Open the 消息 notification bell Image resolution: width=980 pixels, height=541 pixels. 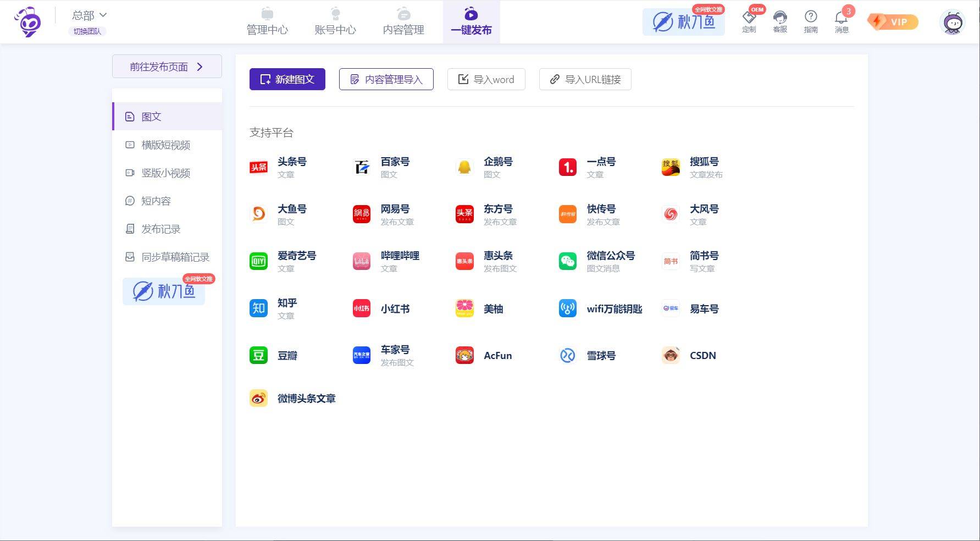[x=841, y=18]
